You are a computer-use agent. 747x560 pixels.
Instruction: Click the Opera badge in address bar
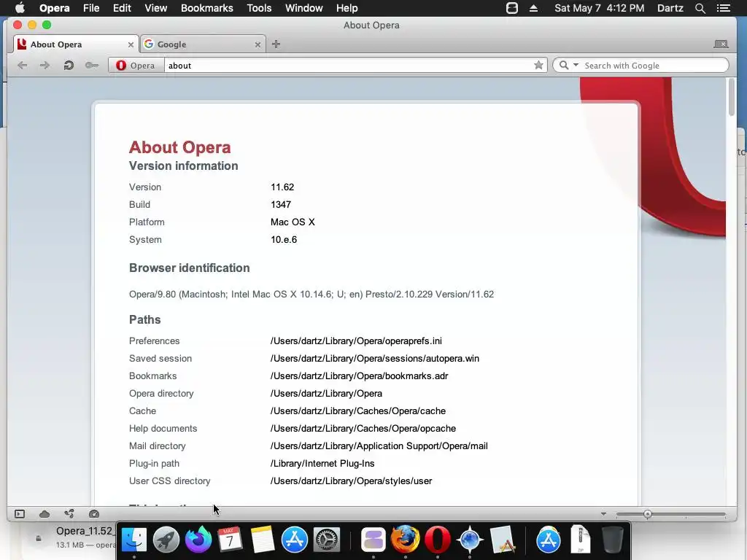(x=136, y=65)
